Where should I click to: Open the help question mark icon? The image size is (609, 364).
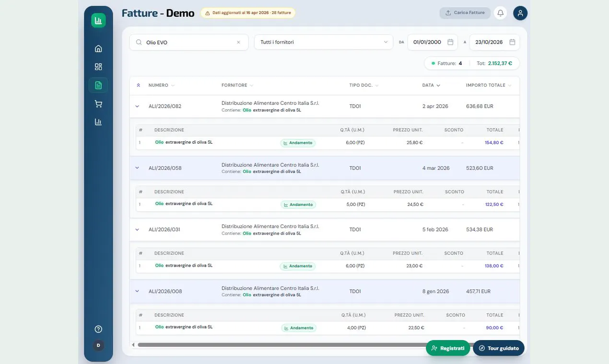98,329
